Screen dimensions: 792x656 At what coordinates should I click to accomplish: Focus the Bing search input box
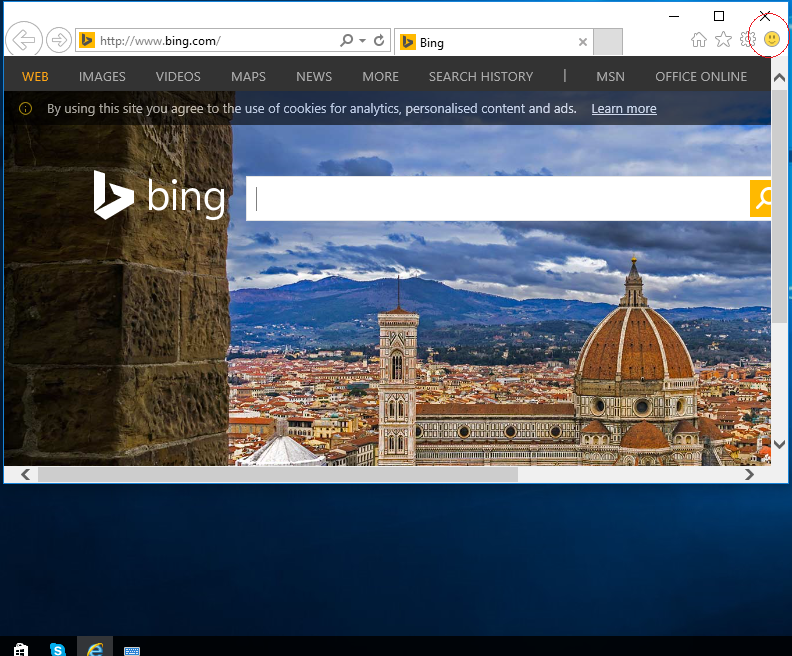[x=498, y=198]
